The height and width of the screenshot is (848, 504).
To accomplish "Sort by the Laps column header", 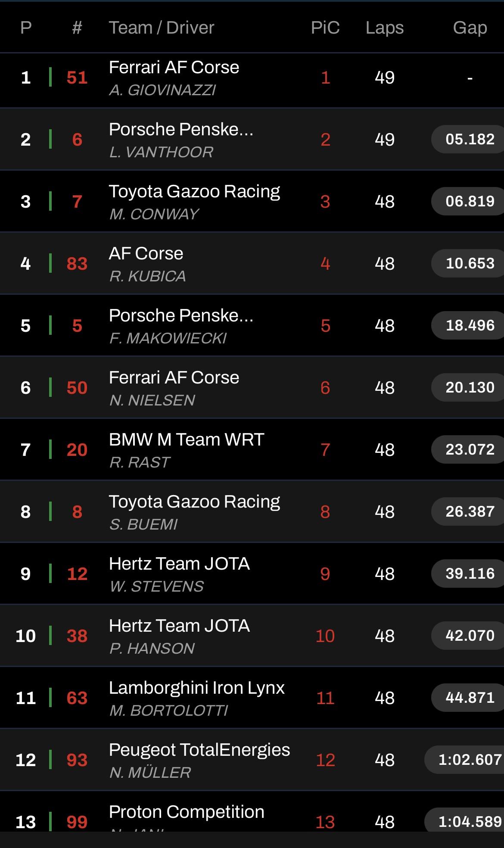I will [x=385, y=28].
